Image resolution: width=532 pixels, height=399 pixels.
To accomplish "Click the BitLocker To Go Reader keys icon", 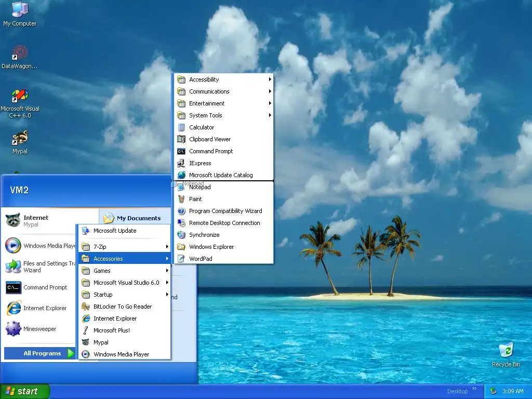I will pyautogui.click(x=86, y=307).
